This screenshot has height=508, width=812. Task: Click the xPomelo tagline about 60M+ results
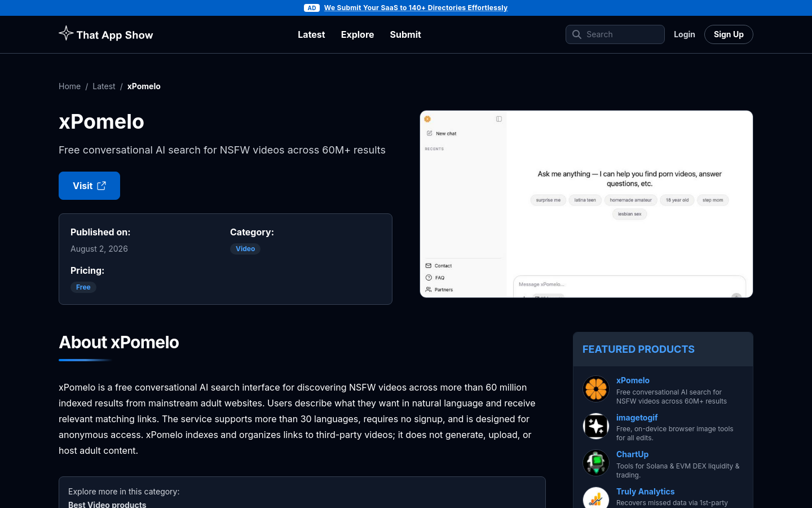pos(222,150)
